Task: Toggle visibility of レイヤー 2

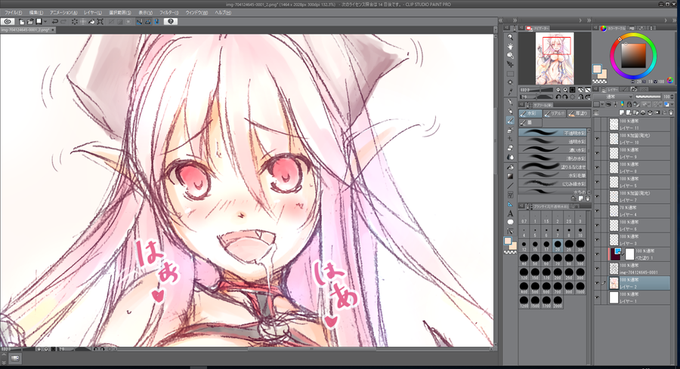Action: pos(597,283)
